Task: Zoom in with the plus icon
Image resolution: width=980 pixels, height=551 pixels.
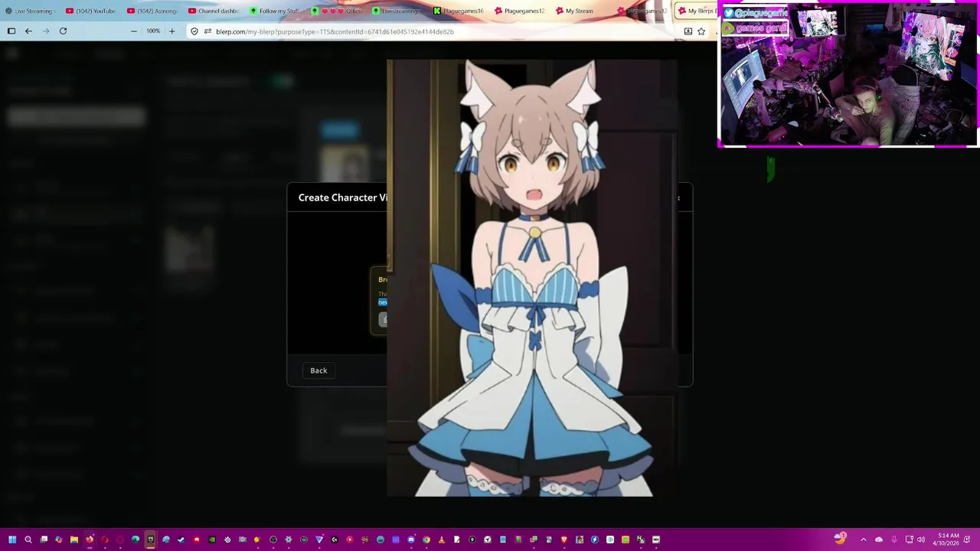Action: pos(171,31)
